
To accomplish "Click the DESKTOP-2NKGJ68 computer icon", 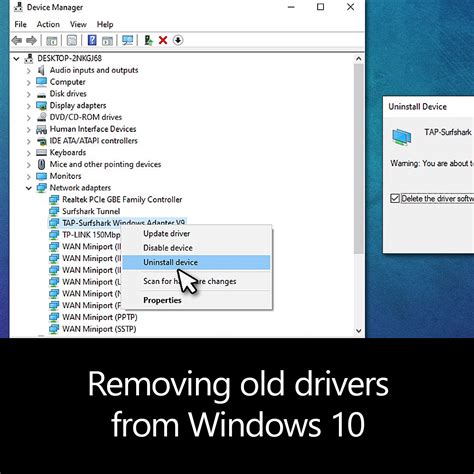I will click(29, 59).
